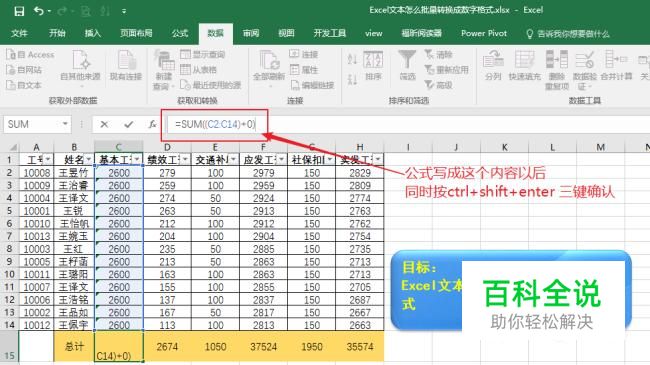Image resolution: width=650 pixels, height=365 pixels.
Task: Click cell containing 10008
Action: click(36, 173)
